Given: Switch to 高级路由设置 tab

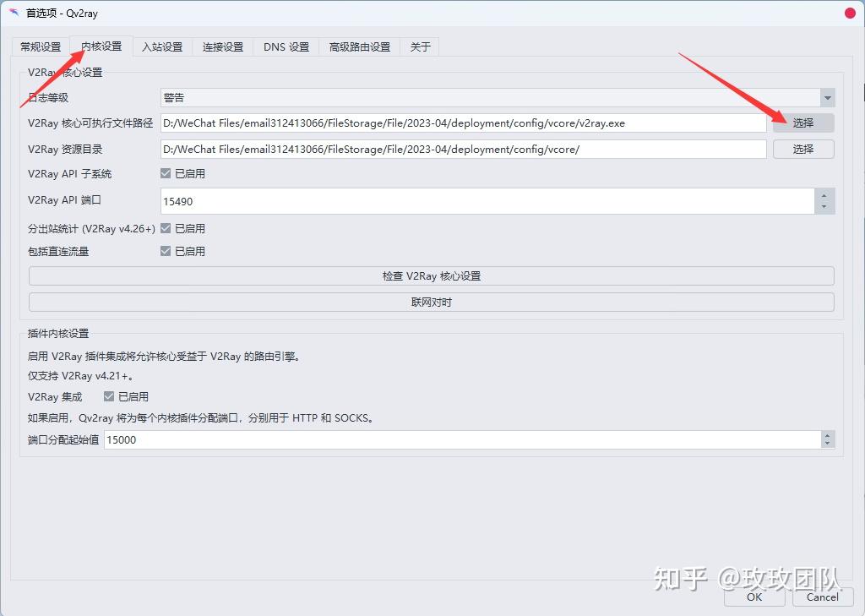Looking at the screenshot, I should (x=360, y=47).
